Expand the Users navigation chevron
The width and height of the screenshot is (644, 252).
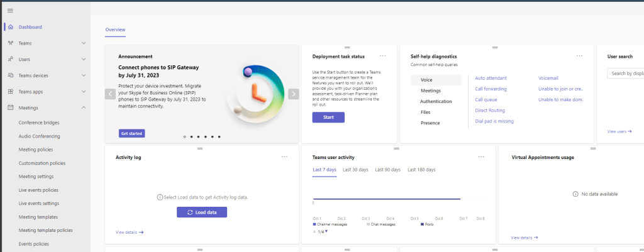pyautogui.click(x=84, y=59)
